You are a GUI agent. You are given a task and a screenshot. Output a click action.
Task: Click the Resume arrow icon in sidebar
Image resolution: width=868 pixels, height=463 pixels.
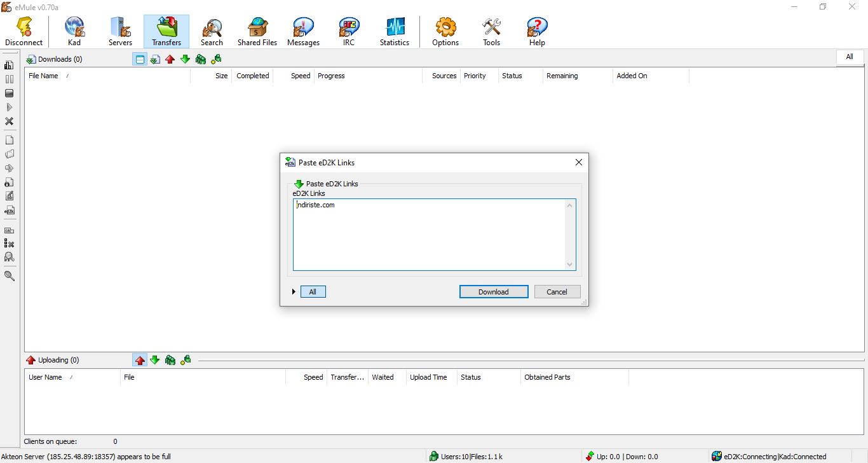point(9,107)
